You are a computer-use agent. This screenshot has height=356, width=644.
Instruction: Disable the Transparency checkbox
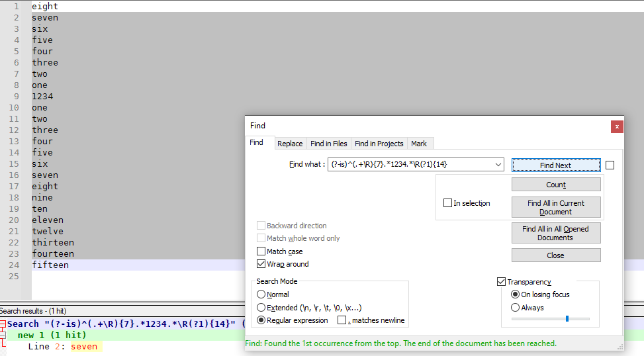(501, 282)
